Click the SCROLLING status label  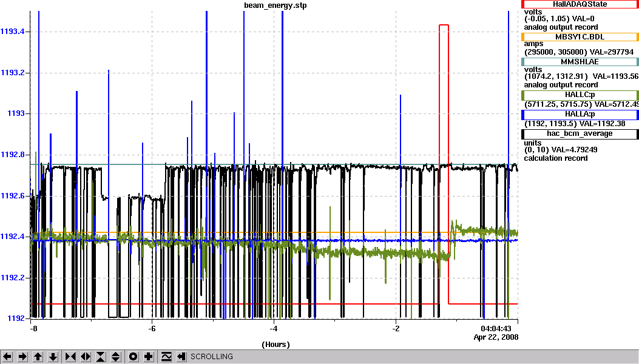pyautogui.click(x=212, y=357)
